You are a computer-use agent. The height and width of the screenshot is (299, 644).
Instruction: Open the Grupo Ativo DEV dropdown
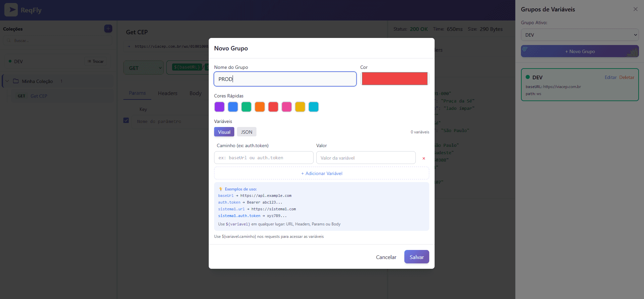(580, 35)
